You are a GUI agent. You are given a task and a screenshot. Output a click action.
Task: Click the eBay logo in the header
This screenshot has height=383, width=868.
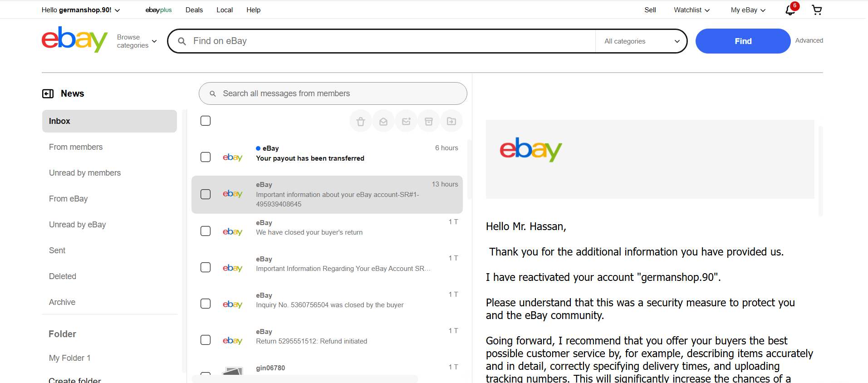(x=75, y=40)
